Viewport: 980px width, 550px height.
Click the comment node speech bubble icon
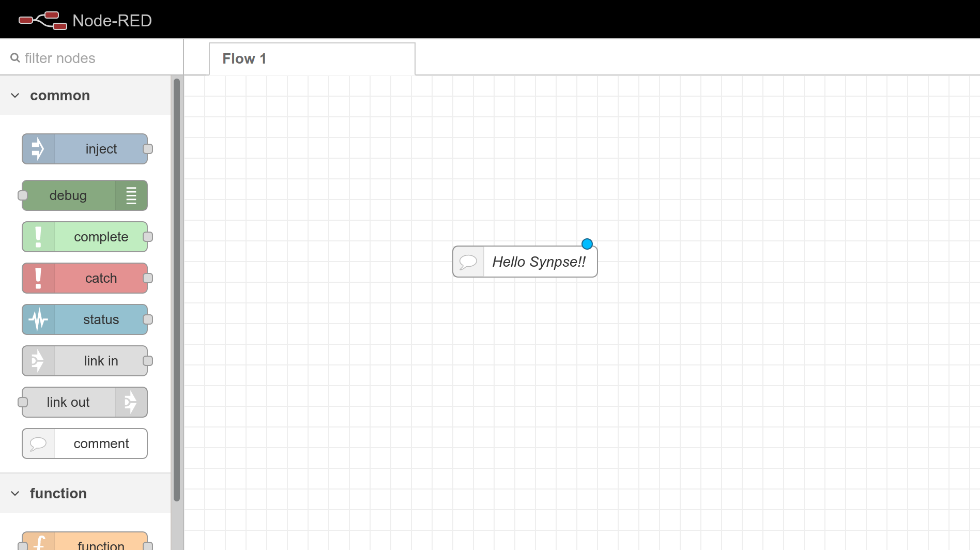(38, 444)
